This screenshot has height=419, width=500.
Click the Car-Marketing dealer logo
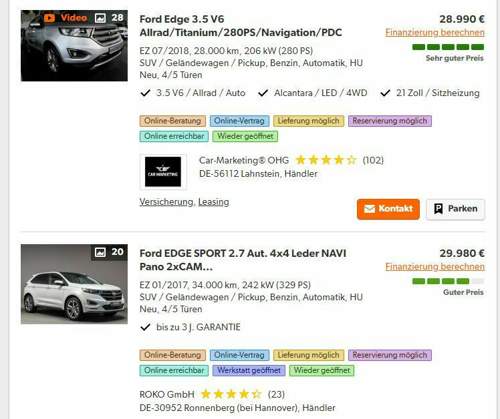[x=163, y=172]
